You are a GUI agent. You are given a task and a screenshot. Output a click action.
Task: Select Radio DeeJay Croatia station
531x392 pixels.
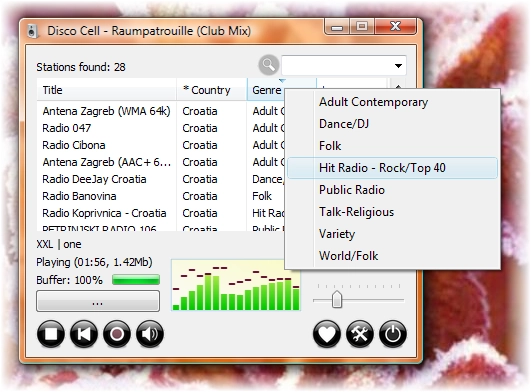click(94, 179)
